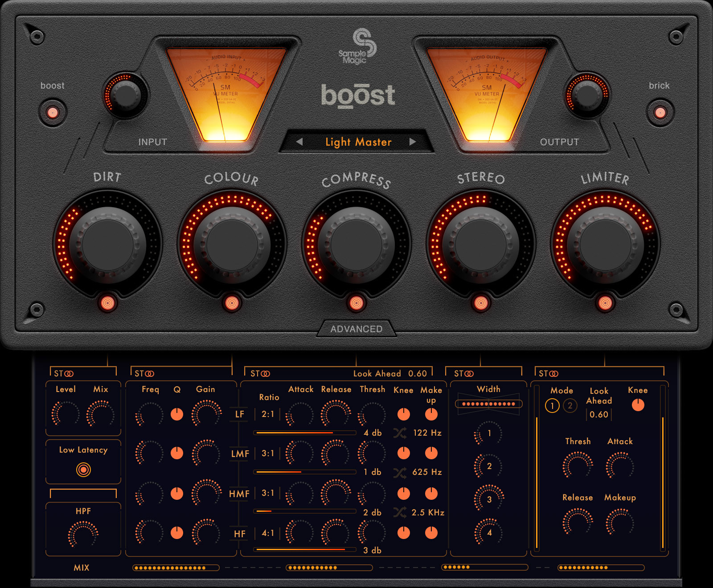
Task: Collapse the ADVANCED panel
Action: 356,329
